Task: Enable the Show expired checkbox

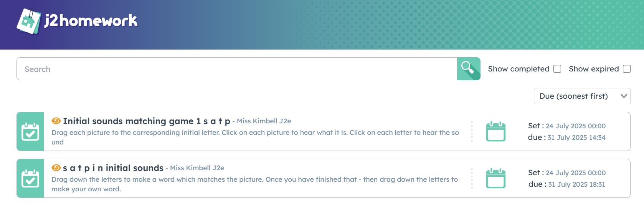Action: (627, 69)
